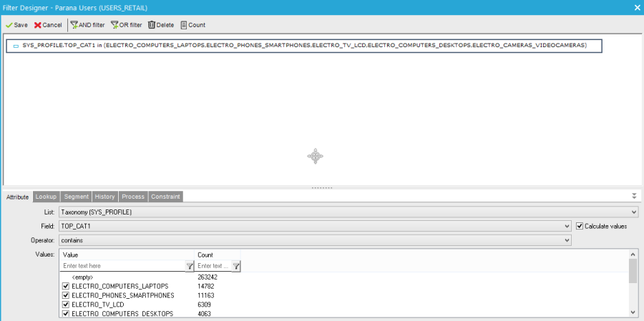Click the values list vertical scrollbar
The image size is (644, 321).
[x=633, y=272]
